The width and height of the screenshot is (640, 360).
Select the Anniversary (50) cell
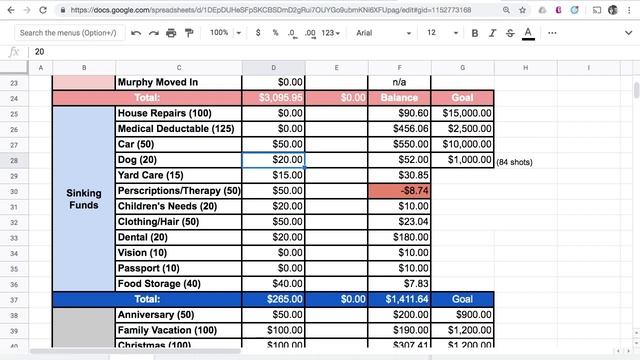click(178, 315)
